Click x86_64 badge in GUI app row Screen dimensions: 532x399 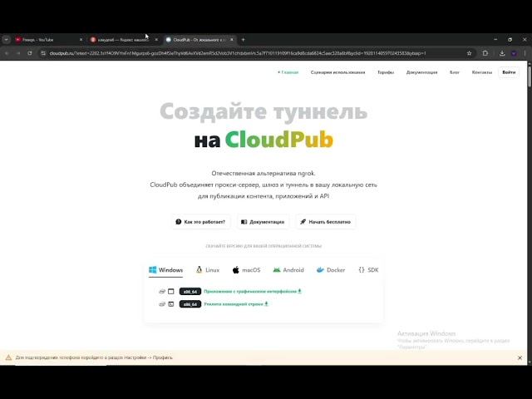pyautogui.click(x=190, y=292)
